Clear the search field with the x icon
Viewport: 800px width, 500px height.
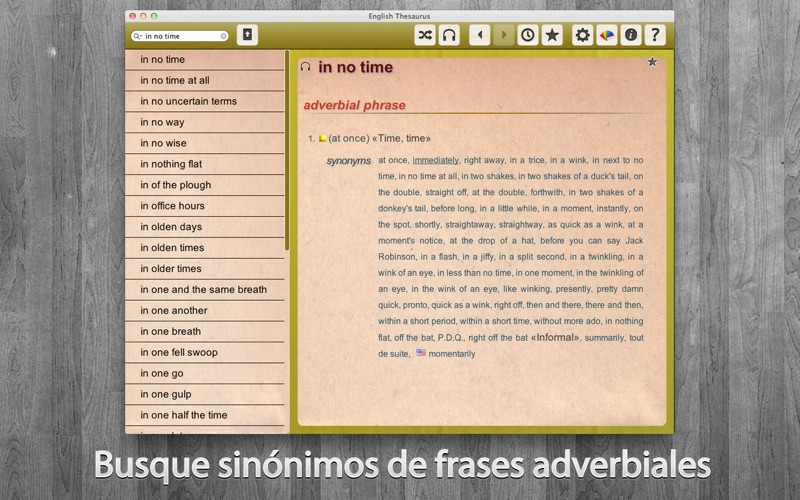(223, 36)
